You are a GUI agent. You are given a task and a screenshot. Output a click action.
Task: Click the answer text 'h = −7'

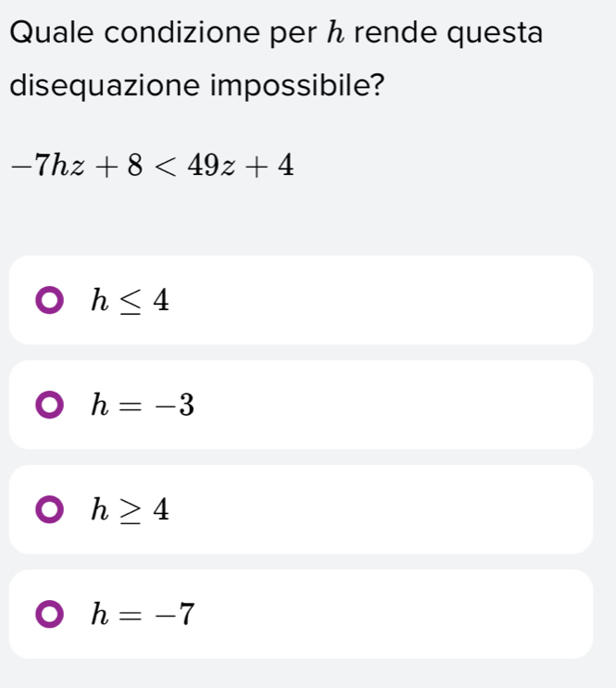[142, 614]
